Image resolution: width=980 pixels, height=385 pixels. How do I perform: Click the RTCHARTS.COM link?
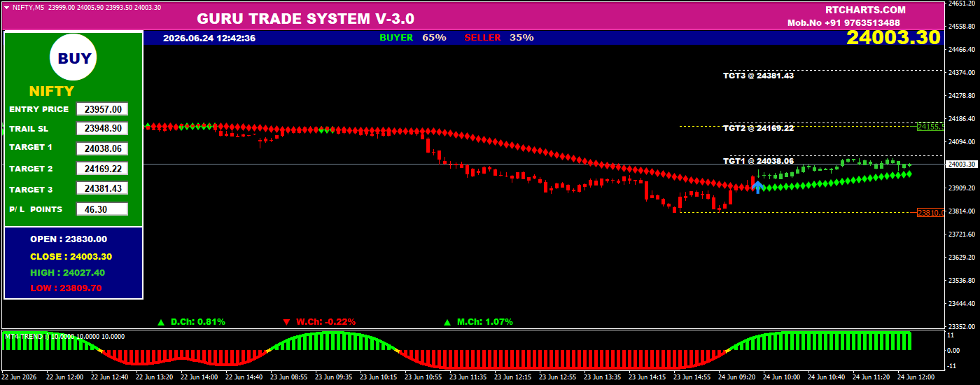click(865, 10)
